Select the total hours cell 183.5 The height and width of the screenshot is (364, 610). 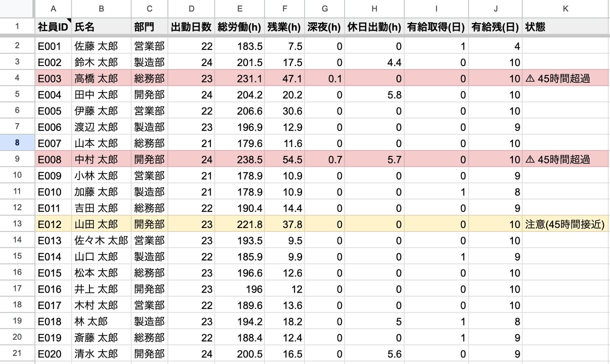point(240,46)
